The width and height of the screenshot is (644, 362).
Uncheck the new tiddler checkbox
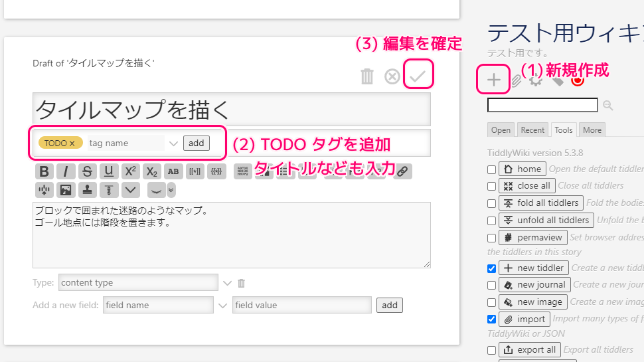pos(491,268)
